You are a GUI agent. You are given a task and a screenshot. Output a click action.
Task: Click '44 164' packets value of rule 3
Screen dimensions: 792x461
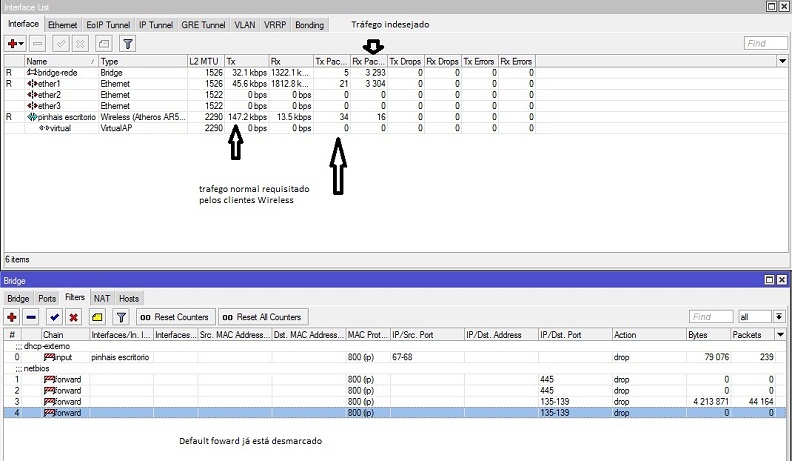pyautogui.click(x=761, y=401)
